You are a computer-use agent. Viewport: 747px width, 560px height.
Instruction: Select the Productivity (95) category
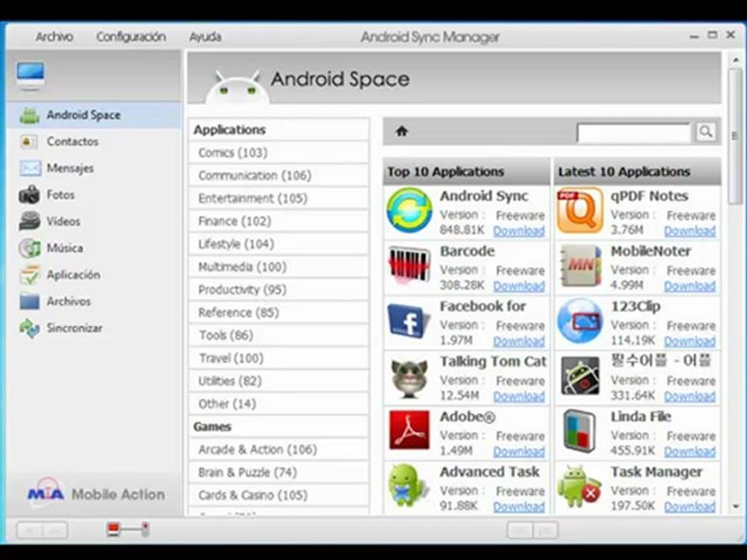[x=279, y=289]
